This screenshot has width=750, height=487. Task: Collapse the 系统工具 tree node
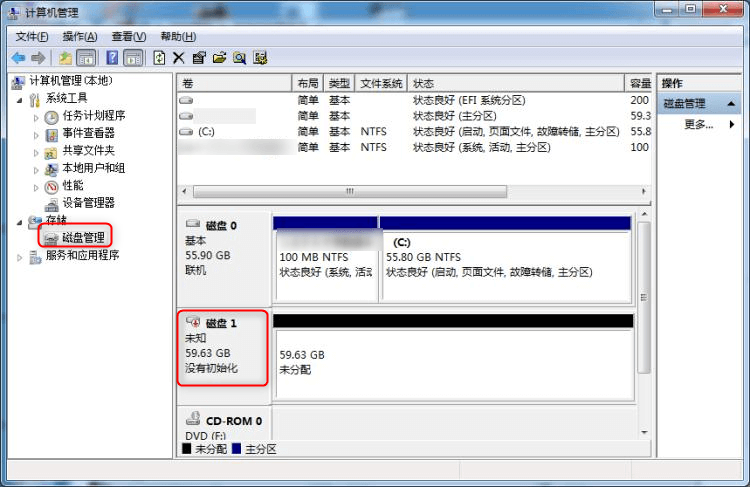pos(19,100)
